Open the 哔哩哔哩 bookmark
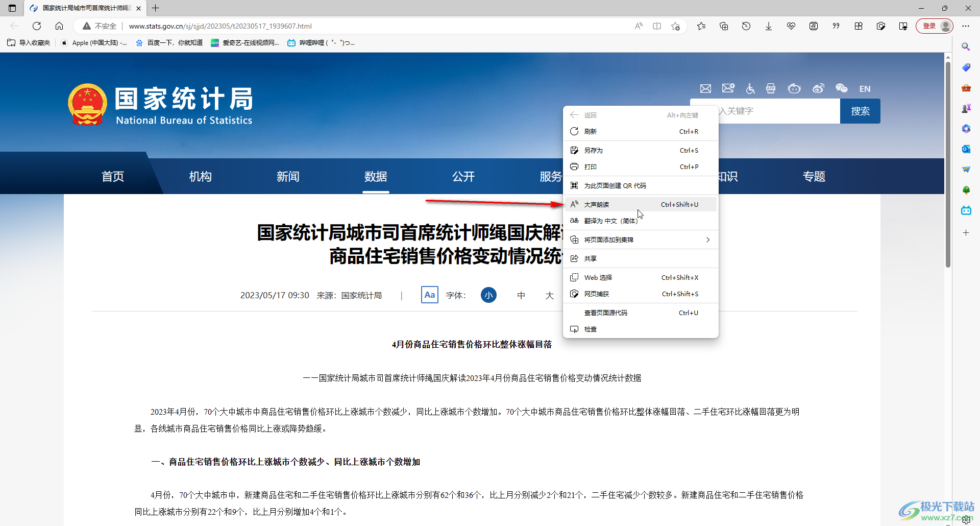 click(x=321, y=43)
